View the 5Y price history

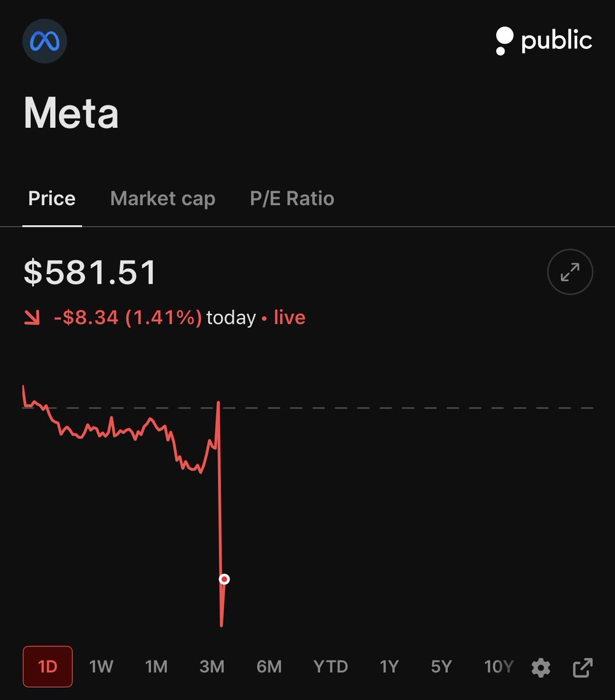click(441, 667)
